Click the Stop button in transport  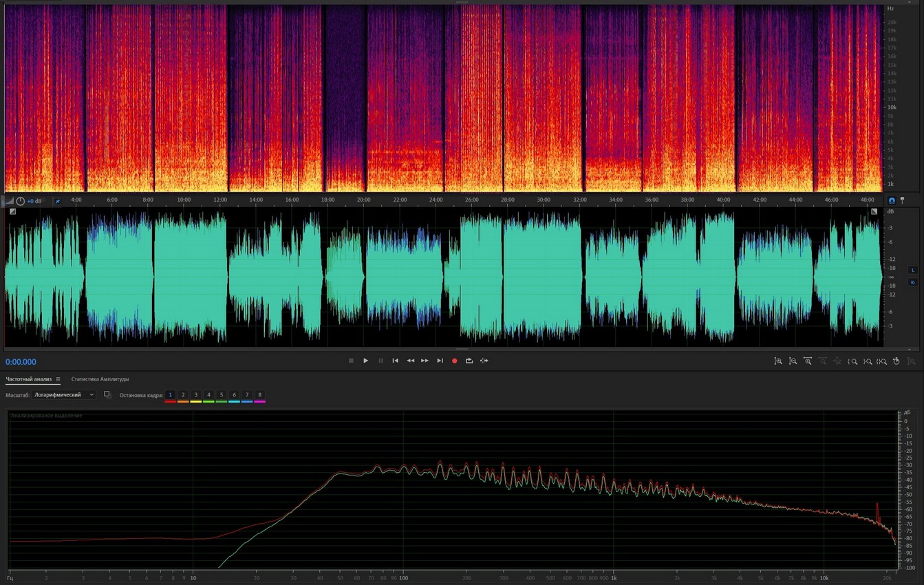click(x=351, y=361)
